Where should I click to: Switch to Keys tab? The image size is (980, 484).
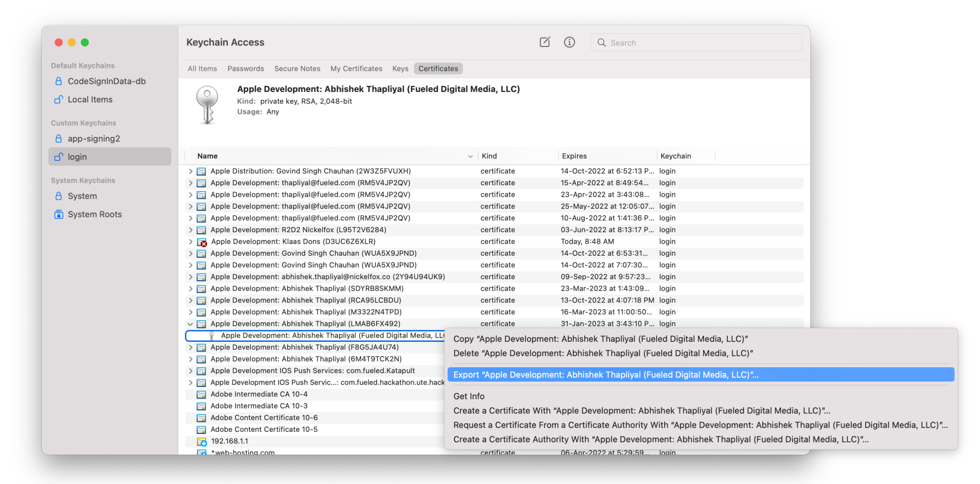pos(401,68)
